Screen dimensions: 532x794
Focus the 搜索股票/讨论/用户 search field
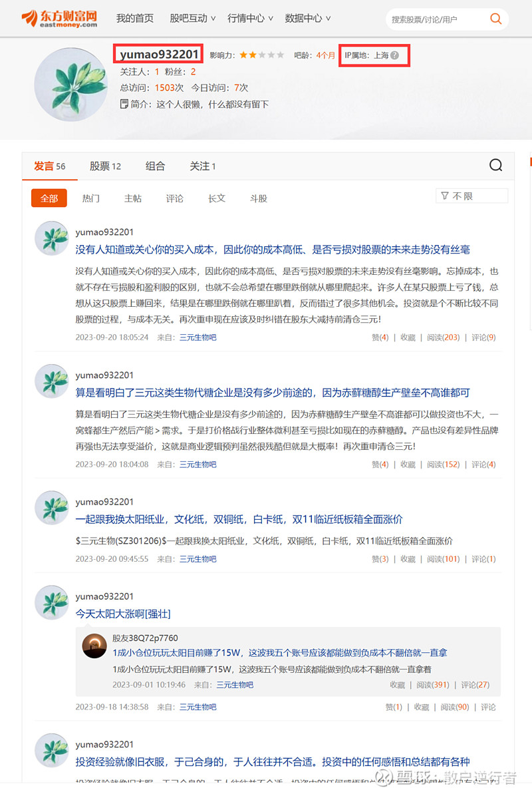436,19
